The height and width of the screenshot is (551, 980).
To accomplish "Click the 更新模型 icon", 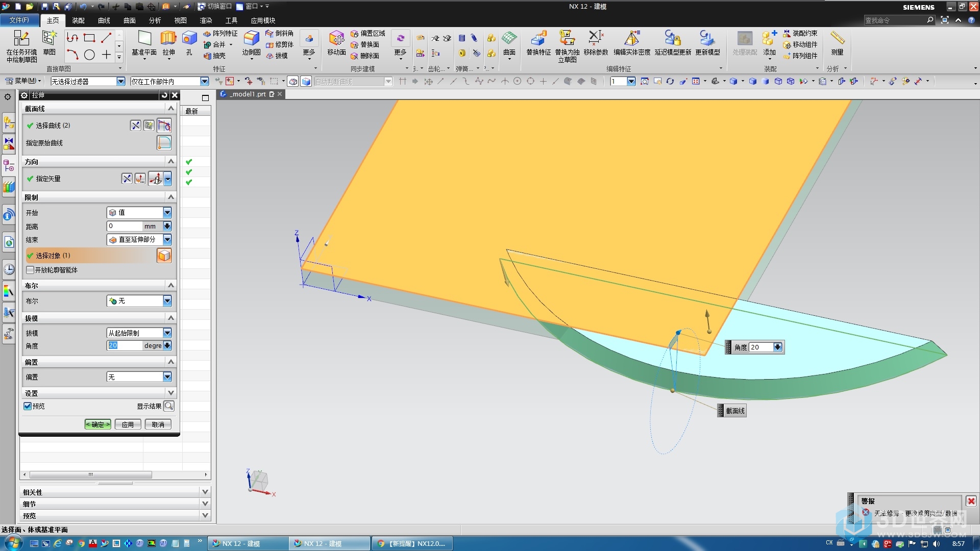I will click(707, 43).
